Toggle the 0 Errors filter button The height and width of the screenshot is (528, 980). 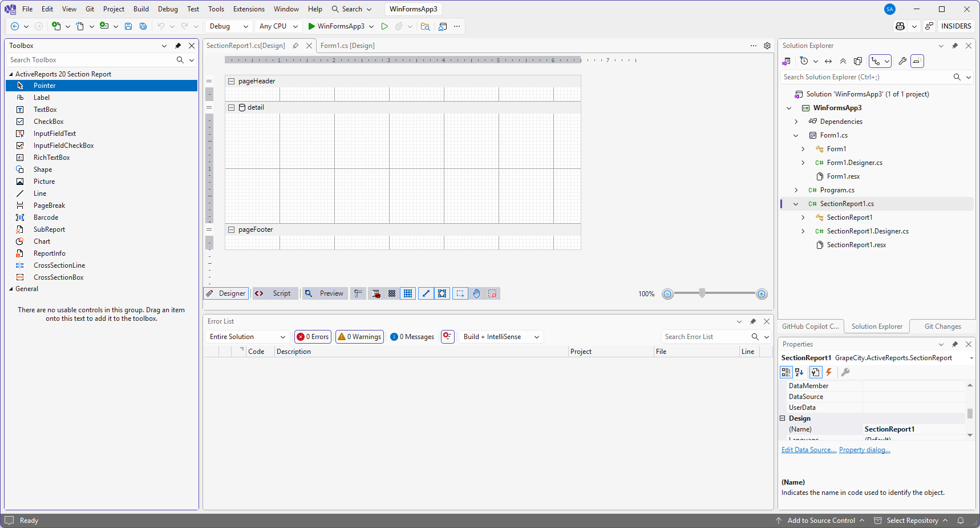point(313,337)
